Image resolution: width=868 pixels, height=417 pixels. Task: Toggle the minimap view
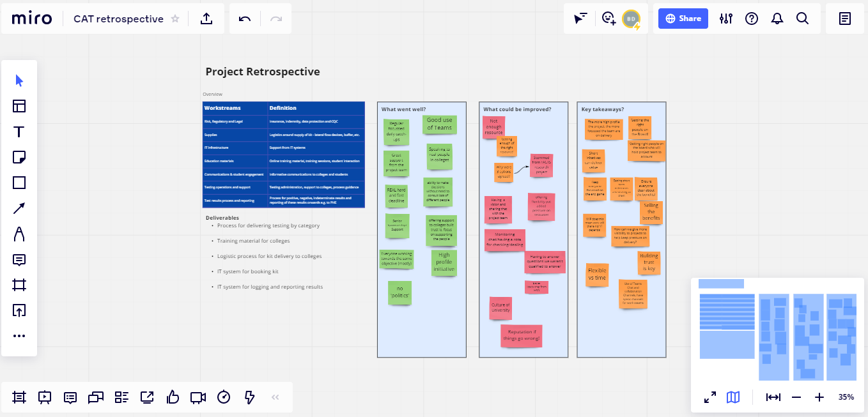click(733, 397)
